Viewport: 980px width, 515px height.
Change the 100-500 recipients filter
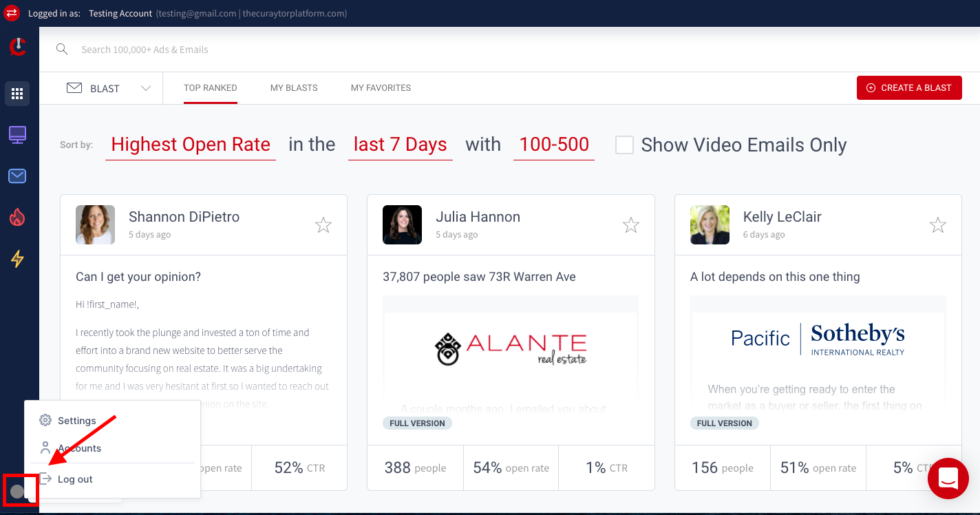click(x=554, y=145)
